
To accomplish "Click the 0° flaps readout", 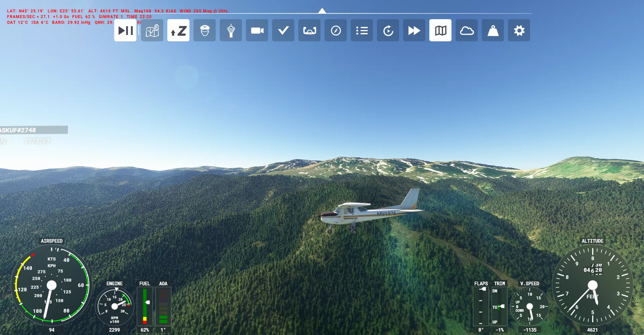I will (x=481, y=330).
